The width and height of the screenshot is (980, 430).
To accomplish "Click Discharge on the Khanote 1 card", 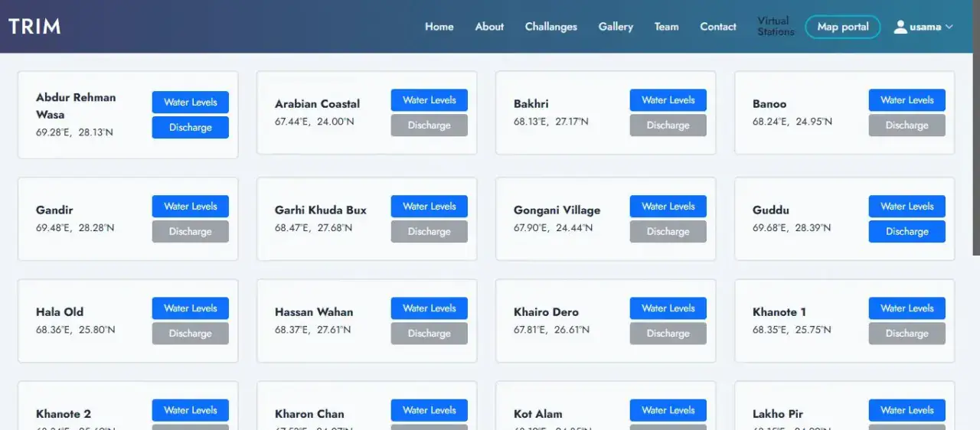I will pyautogui.click(x=907, y=334).
